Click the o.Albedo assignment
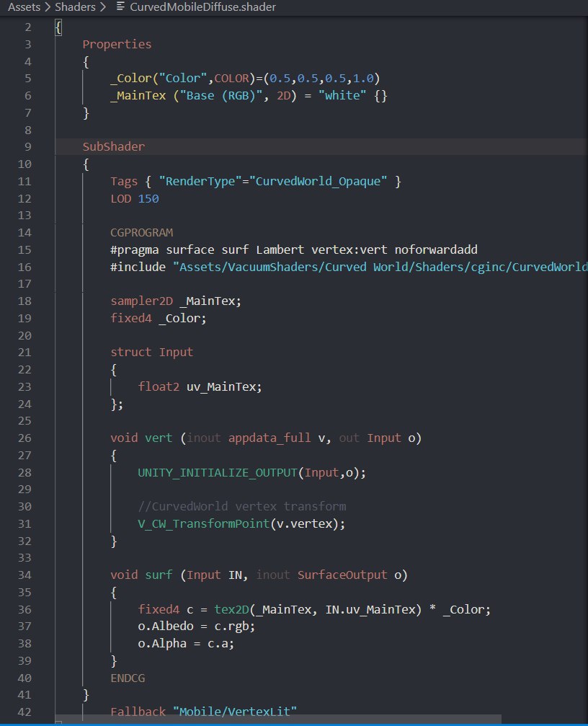The height and width of the screenshot is (726, 588). tap(197, 627)
